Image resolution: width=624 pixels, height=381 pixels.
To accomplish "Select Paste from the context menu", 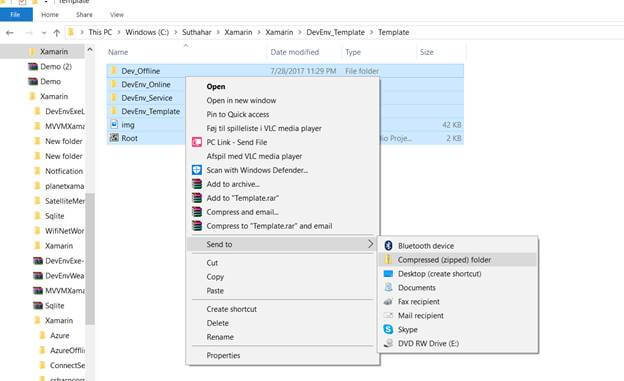I will point(283,291).
